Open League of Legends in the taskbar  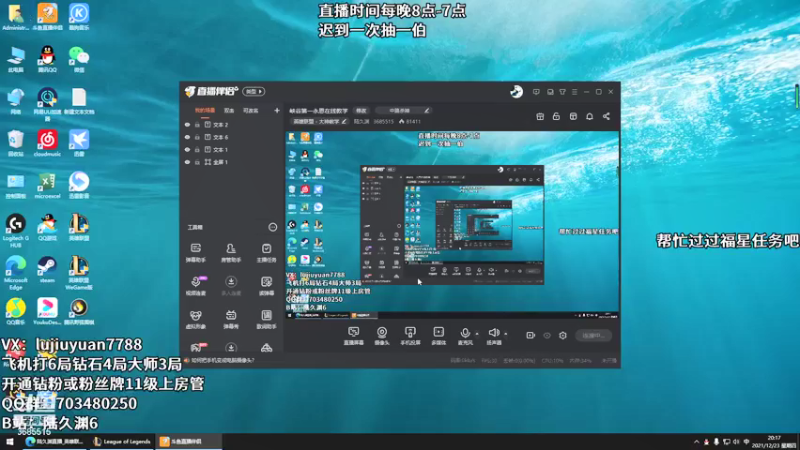click(122, 442)
